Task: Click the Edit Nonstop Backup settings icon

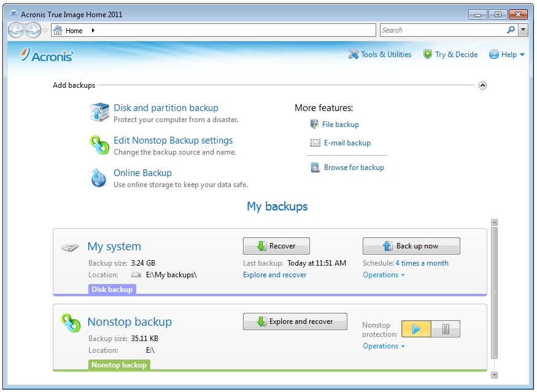Action: tap(99, 145)
